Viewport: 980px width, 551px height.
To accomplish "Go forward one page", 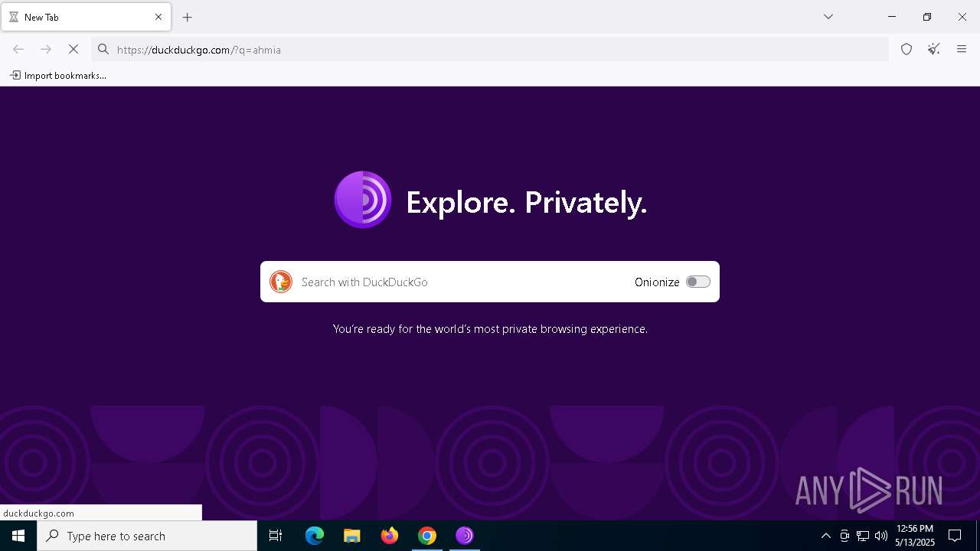I will click(46, 50).
